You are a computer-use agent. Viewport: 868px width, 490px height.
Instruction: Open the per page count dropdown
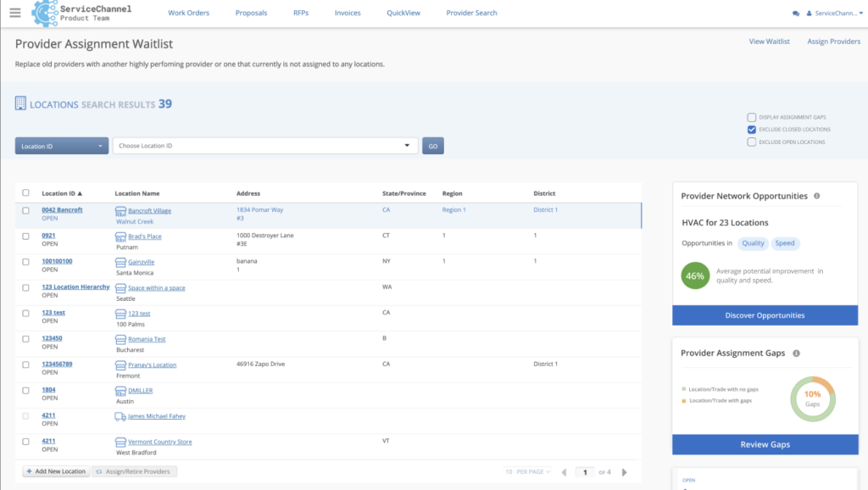click(528, 472)
